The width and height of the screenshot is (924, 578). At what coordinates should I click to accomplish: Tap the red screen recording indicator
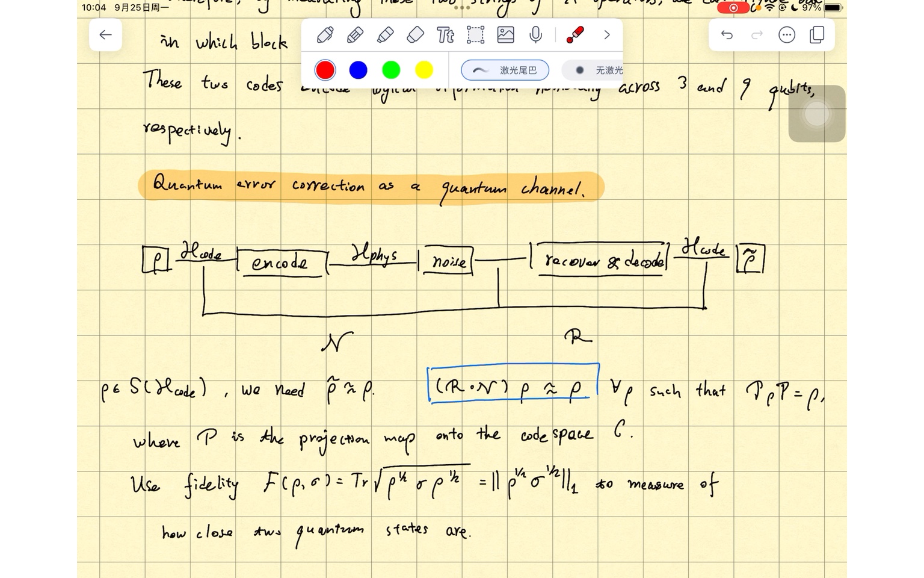coord(733,8)
